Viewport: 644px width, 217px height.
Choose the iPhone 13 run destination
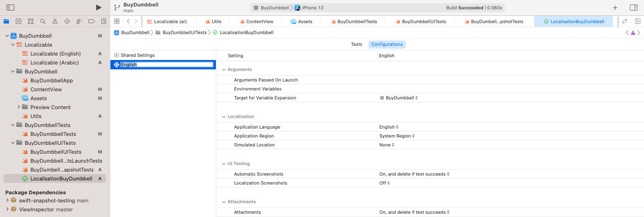click(309, 8)
